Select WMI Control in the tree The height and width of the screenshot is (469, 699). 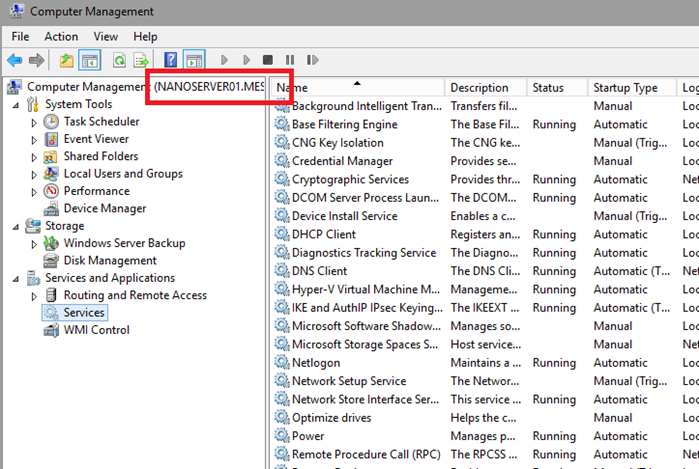click(x=96, y=330)
